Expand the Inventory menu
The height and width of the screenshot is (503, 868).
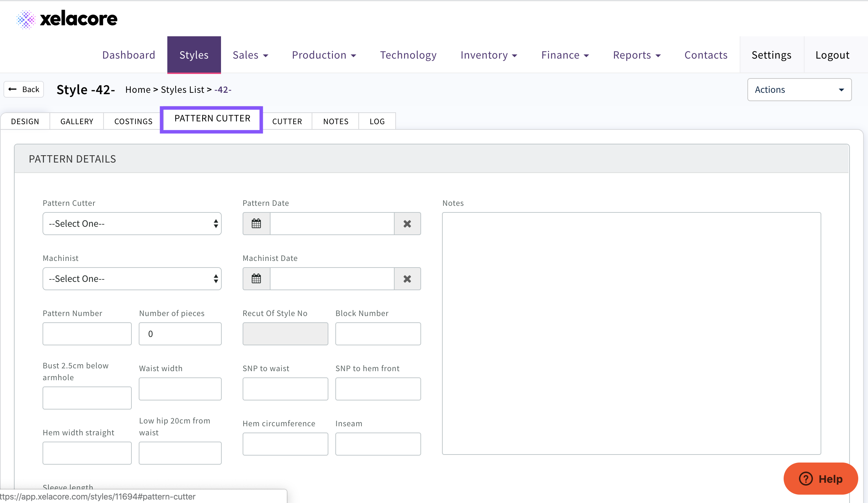[x=488, y=55]
